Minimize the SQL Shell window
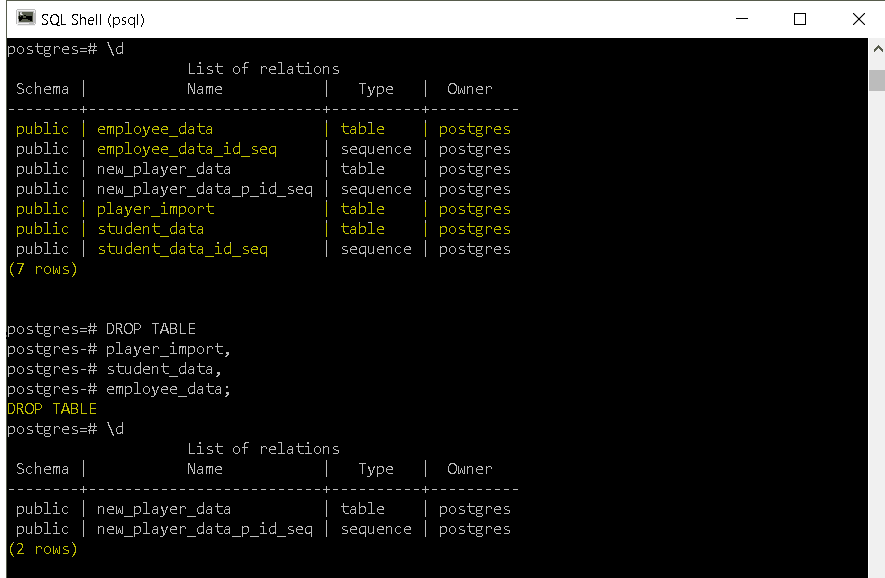Screen dimensions: 885x578 coord(742,19)
